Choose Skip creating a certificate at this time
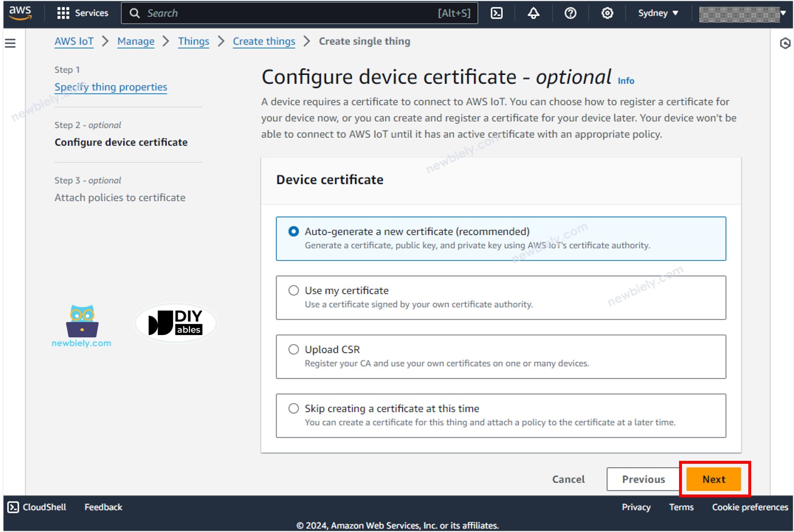 click(x=293, y=408)
